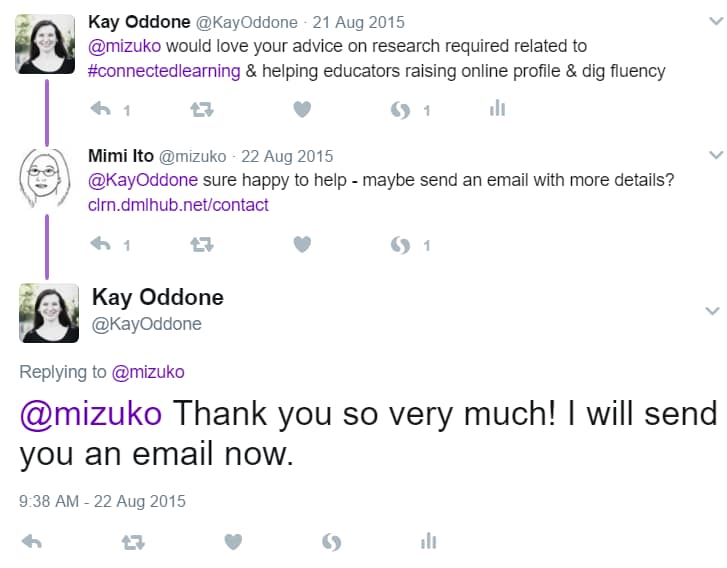This screenshot has width=727, height=568.
Task: Retweet the main 'Thank you' tweet
Action: pos(133,542)
